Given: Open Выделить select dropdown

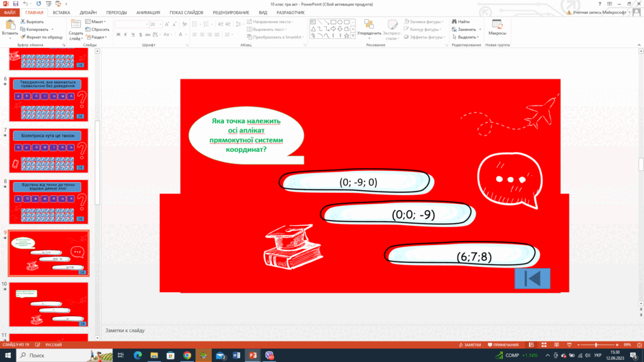Looking at the screenshot, I should pos(467,37).
